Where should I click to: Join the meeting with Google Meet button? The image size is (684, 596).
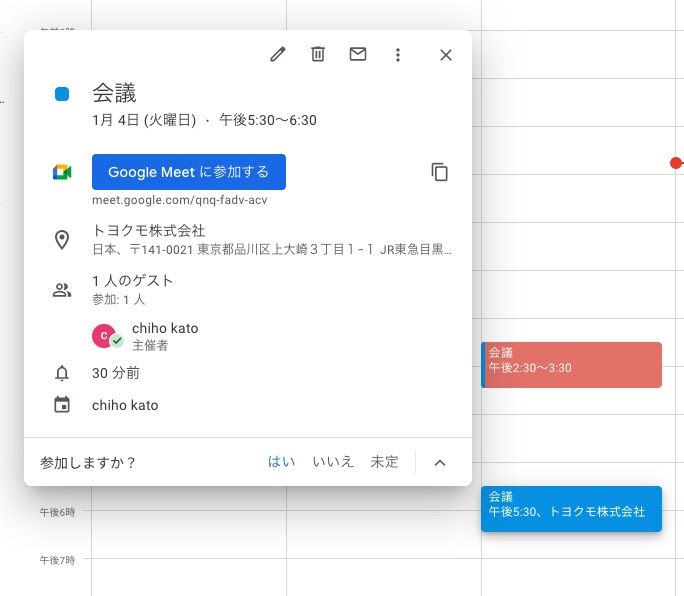(189, 172)
